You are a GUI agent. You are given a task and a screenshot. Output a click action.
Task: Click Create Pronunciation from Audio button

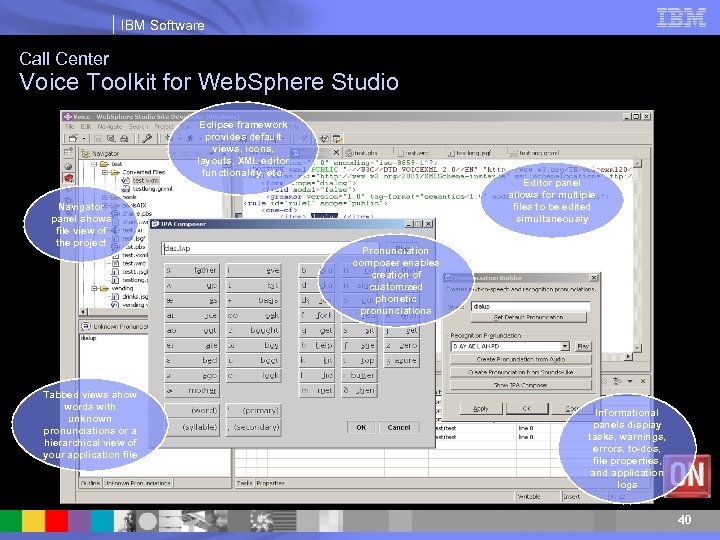point(521,359)
